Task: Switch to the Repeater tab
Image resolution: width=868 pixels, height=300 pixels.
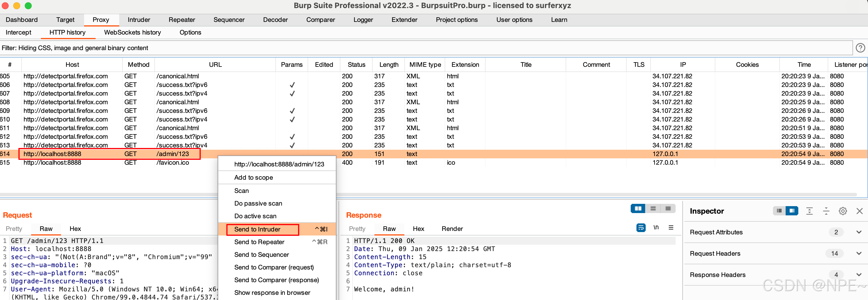Action: (182, 20)
